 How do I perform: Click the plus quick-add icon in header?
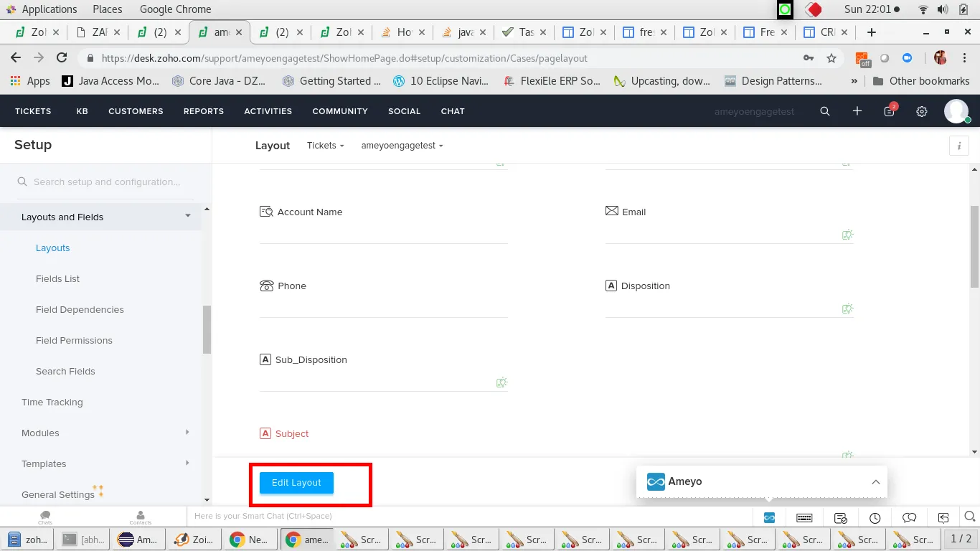coord(857,111)
